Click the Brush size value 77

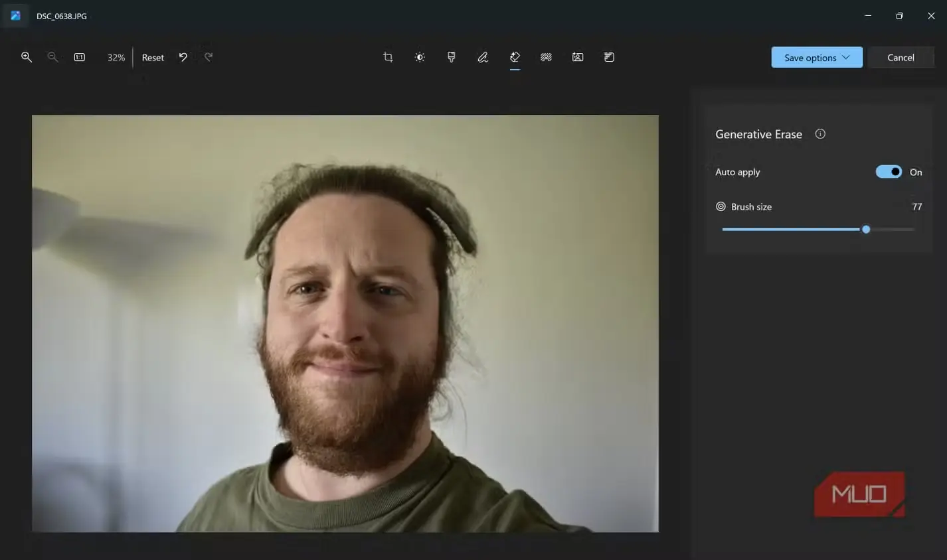pos(917,206)
